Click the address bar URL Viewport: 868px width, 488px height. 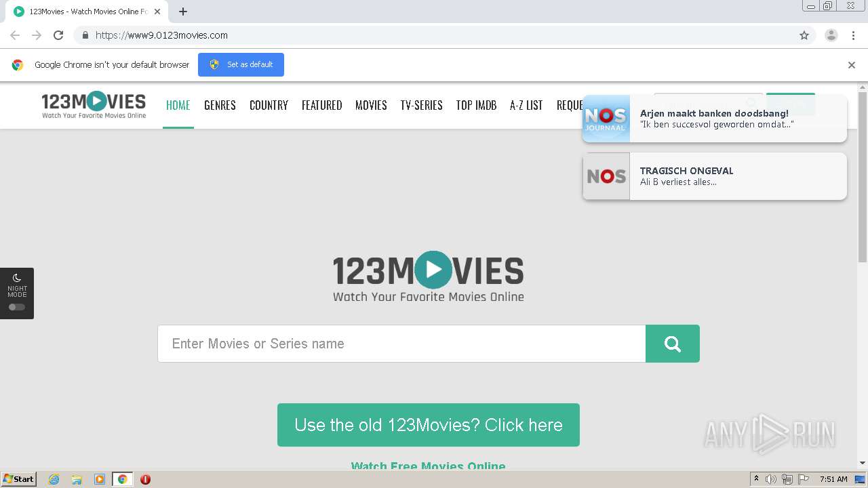[161, 35]
